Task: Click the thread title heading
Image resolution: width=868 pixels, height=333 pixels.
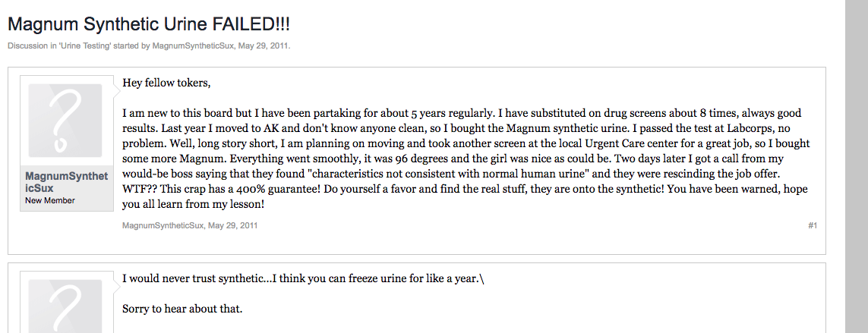Action: pyautogui.click(x=148, y=24)
